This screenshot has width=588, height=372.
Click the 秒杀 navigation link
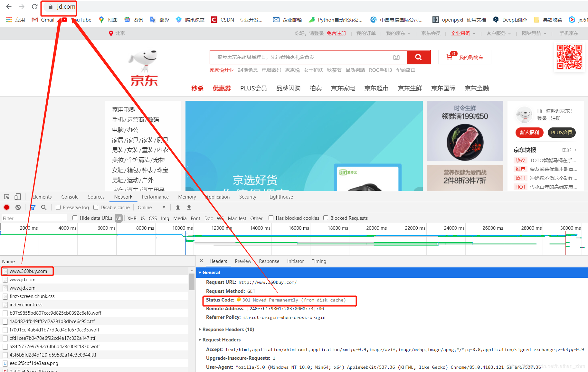pos(197,88)
